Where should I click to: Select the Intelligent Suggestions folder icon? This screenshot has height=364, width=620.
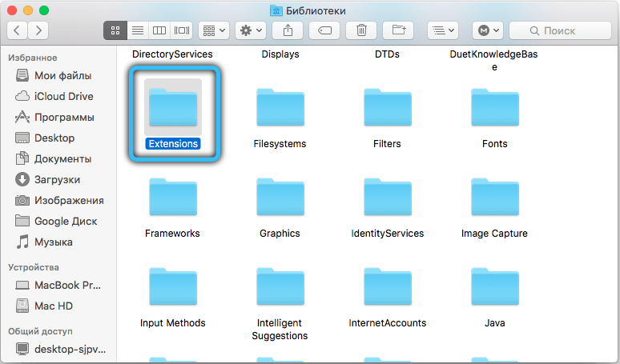(x=280, y=286)
